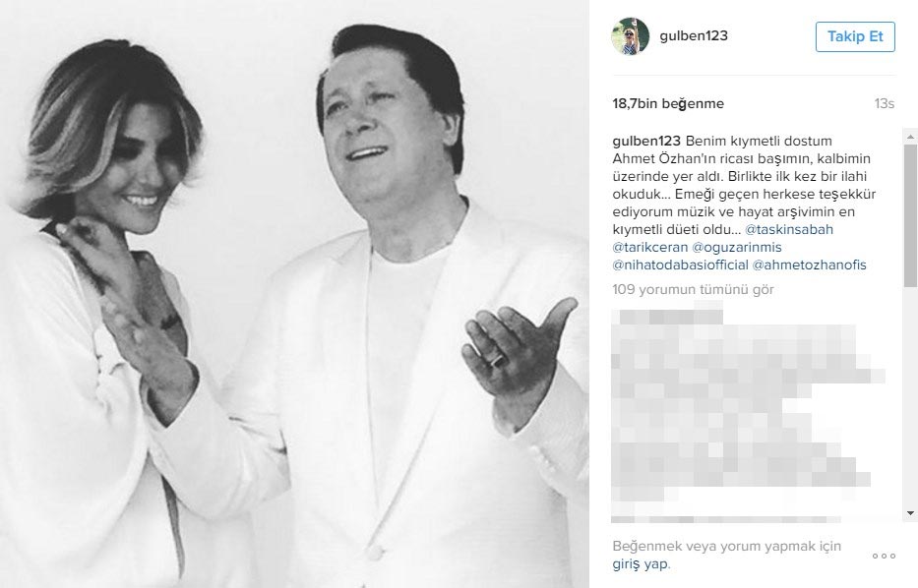Open the gulben123 profile avatar
Image resolution: width=918 pixels, height=588 pixels.
pyautogui.click(x=630, y=36)
